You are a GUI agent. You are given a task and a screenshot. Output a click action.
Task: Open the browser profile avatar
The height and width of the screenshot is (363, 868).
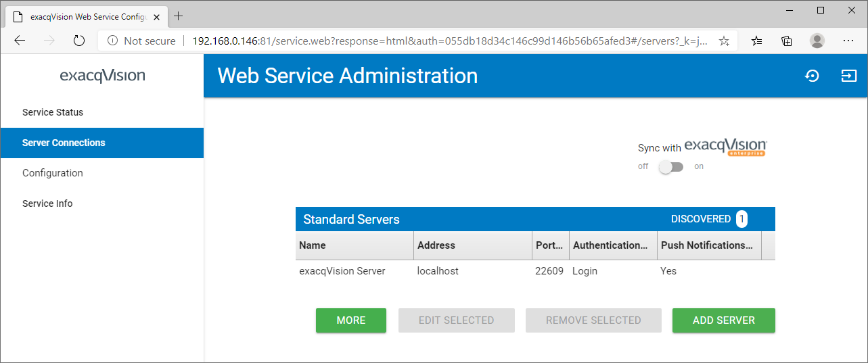point(817,41)
